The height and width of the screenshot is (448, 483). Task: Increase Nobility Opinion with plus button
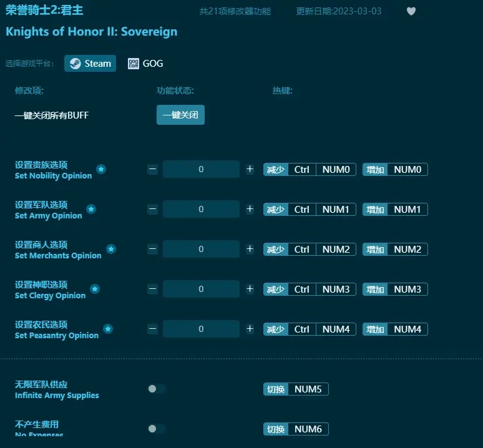250,169
